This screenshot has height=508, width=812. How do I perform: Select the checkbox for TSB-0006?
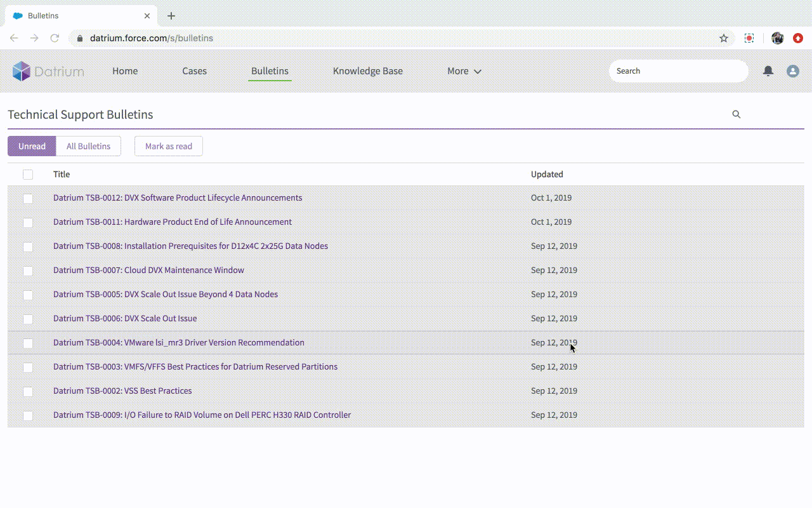pos(28,319)
